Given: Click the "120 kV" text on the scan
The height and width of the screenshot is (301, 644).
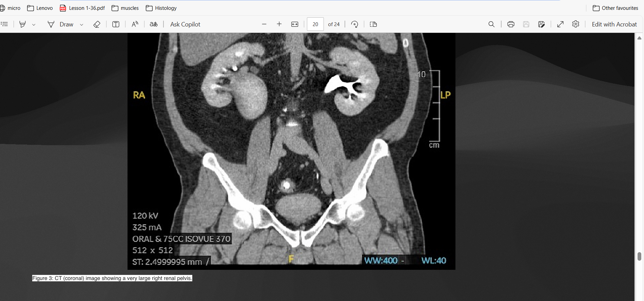Looking at the screenshot, I should pos(145,216).
